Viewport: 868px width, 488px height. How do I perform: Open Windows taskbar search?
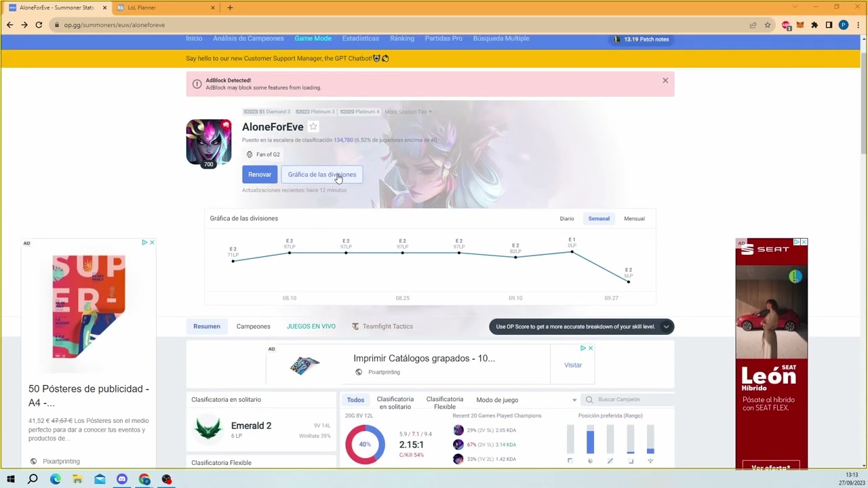coord(33,479)
